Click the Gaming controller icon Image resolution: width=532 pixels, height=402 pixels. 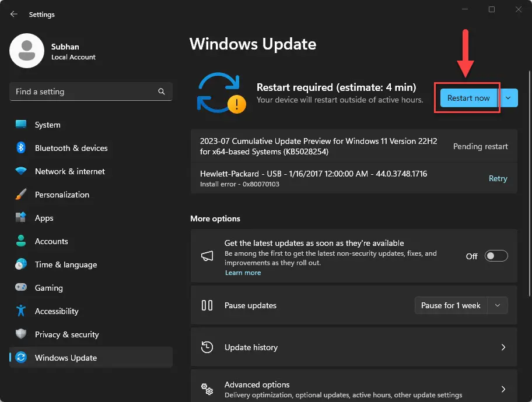(x=21, y=288)
